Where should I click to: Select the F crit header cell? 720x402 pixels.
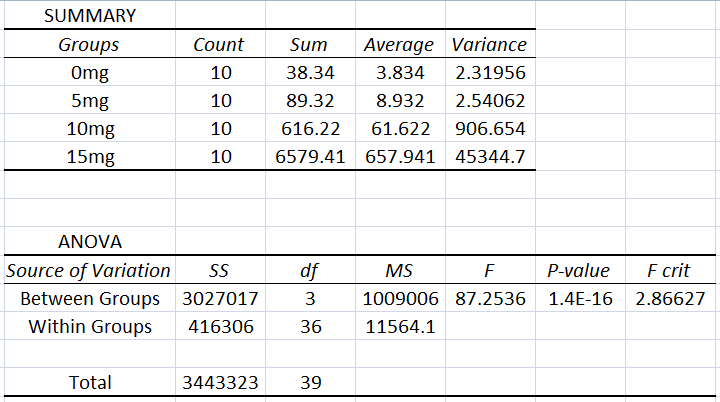(x=670, y=271)
